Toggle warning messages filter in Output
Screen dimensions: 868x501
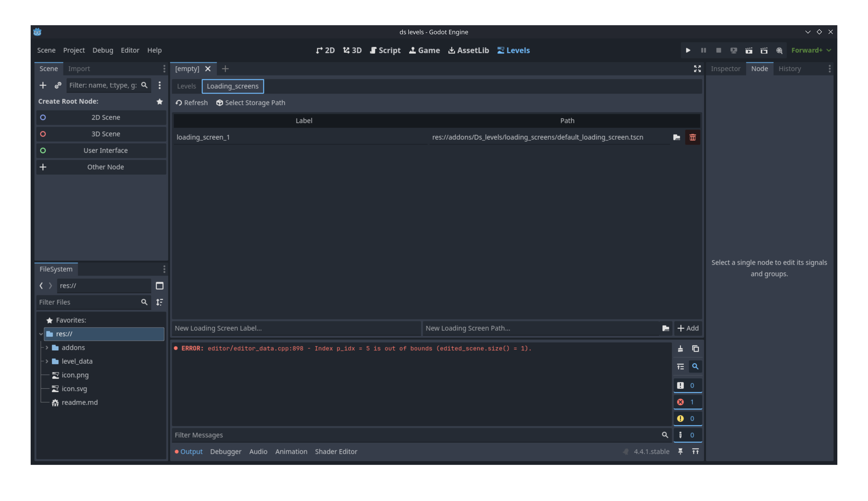pos(687,418)
